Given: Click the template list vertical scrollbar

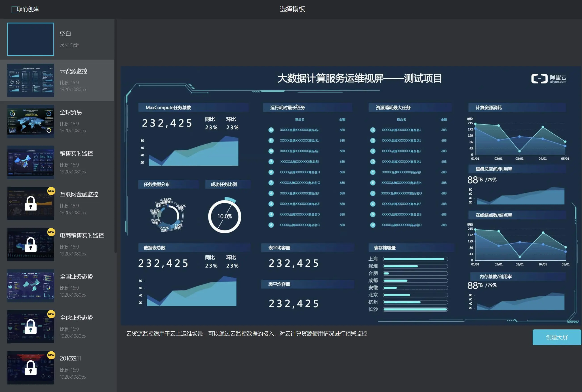Looking at the screenshot, I should pos(116,135).
